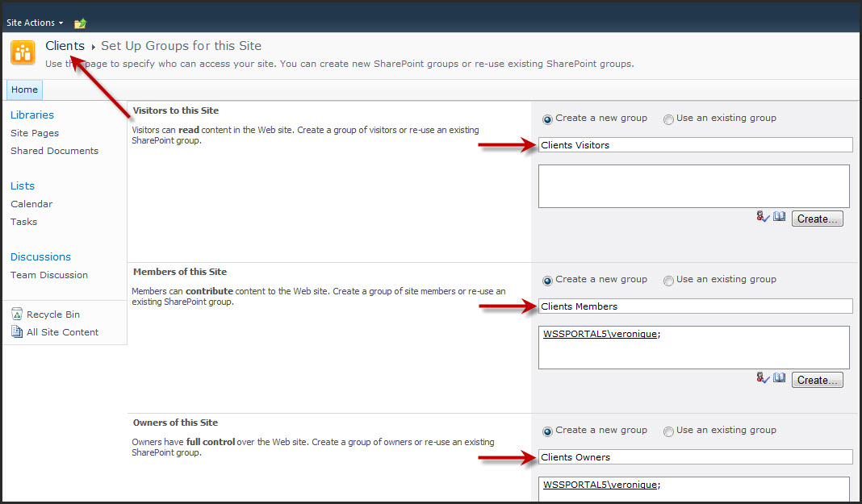Open the Browse address book icon for Visitors
This screenshot has width=862, height=504.
pos(779,217)
